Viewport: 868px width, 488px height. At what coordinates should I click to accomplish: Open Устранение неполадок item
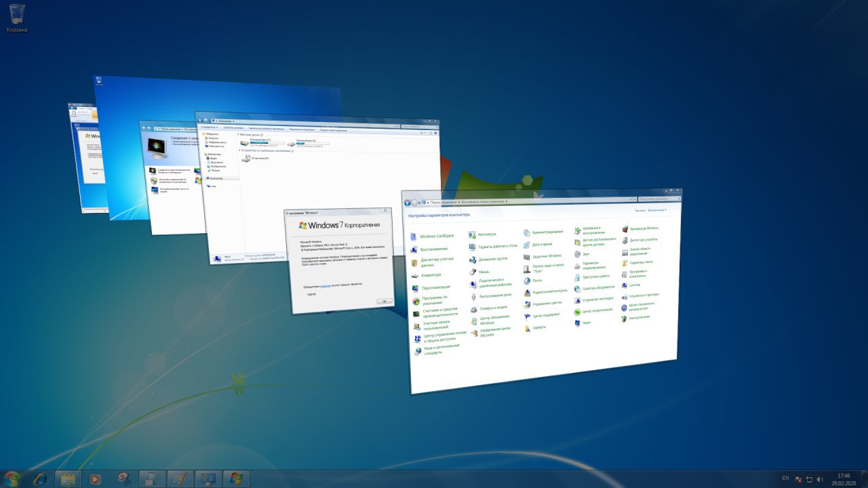point(594,300)
